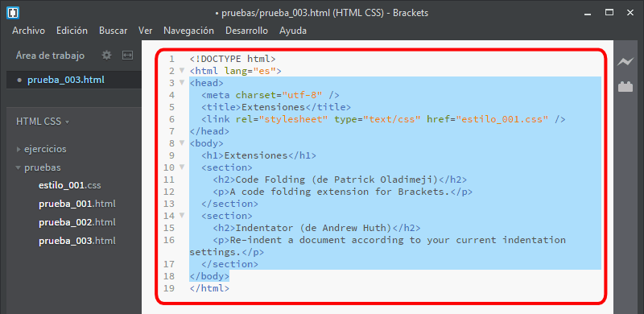
Task: Open Live Preview lightning icon
Action: [x=625, y=62]
